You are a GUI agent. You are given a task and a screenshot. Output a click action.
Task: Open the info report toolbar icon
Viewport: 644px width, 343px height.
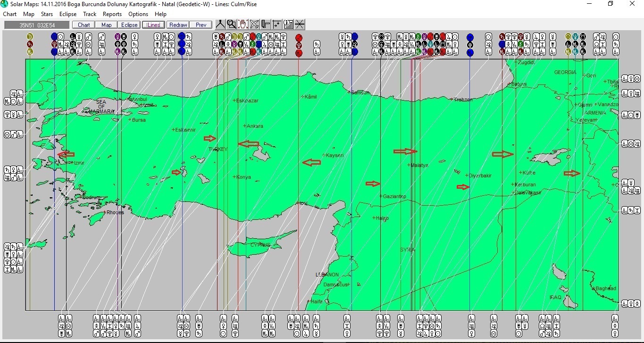[x=288, y=25]
